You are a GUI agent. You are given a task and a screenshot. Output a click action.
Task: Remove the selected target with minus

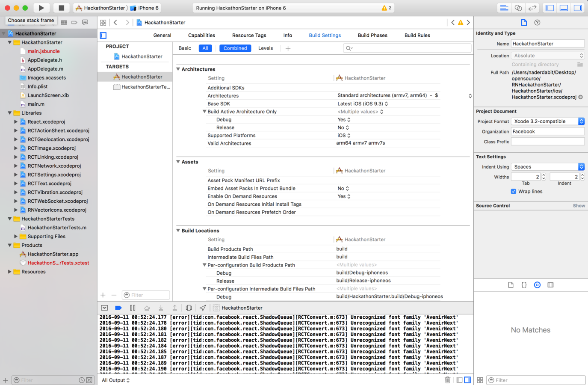point(114,295)
